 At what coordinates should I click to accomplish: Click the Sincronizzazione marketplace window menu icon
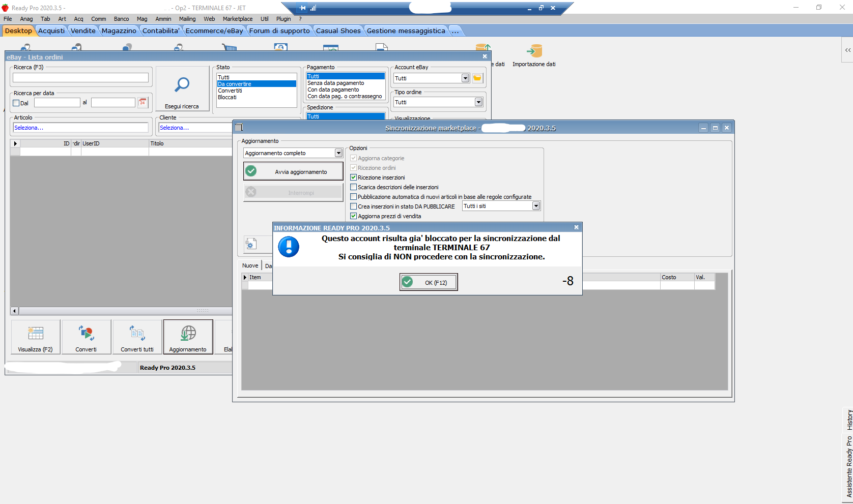pos(239,128)
